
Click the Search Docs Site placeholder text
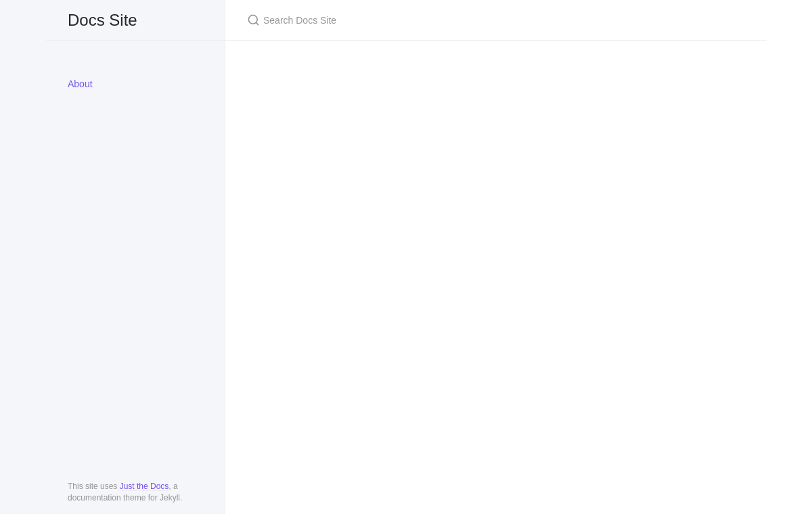click(x=299, y=20)
